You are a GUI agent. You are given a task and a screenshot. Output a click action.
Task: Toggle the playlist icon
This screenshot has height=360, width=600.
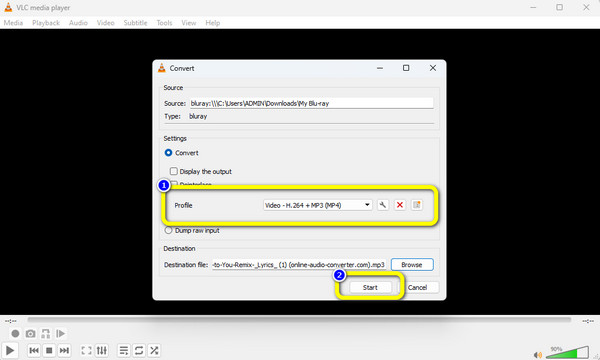click(x=124, y=350)
